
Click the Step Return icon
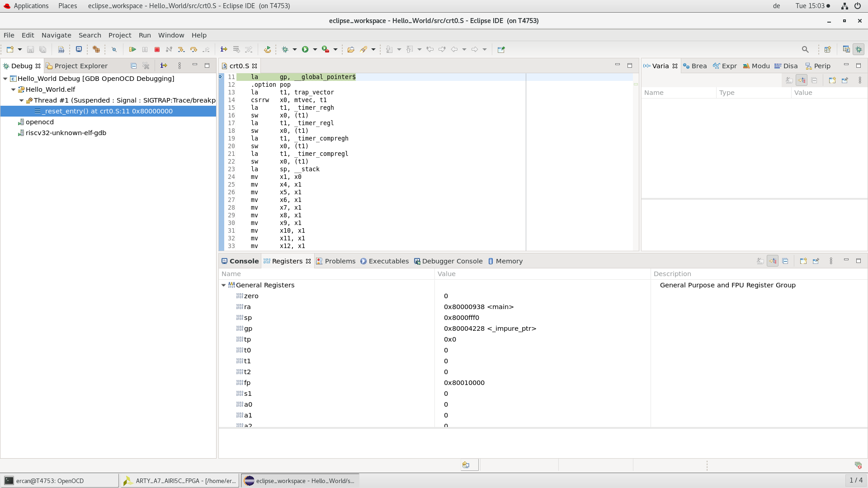[206, 49]
